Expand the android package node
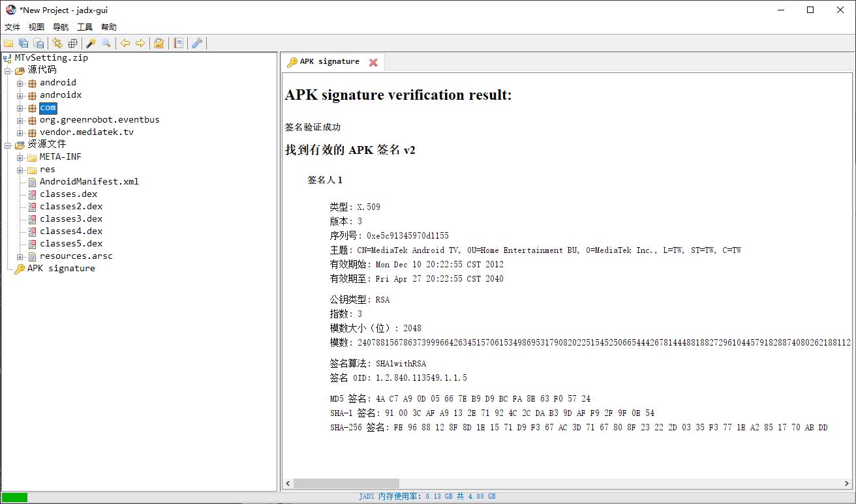 pyautogui.click(x=20, y=83)
